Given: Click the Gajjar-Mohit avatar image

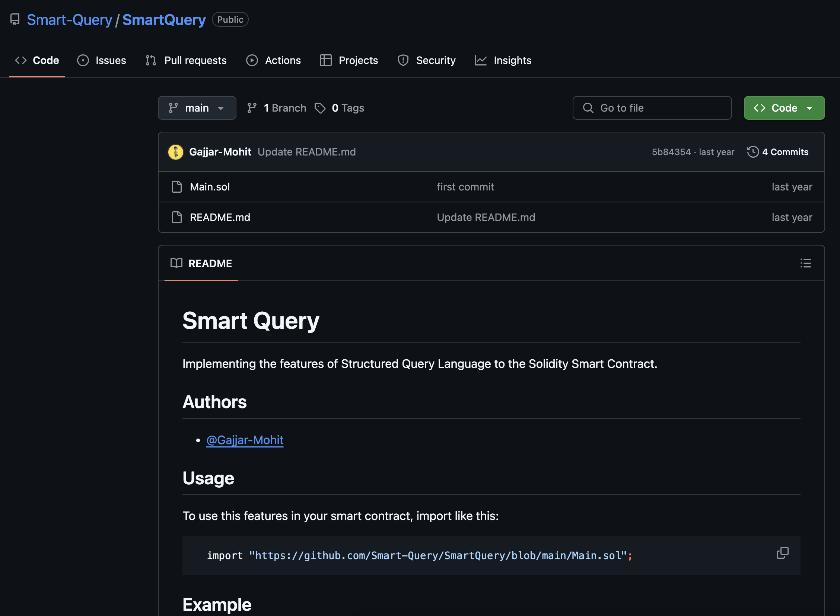Looking at the screenshot, I should pos(175,152).
